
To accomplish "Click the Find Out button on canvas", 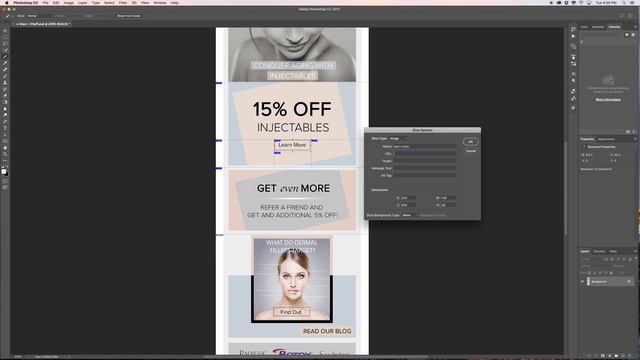I will 291,312.
